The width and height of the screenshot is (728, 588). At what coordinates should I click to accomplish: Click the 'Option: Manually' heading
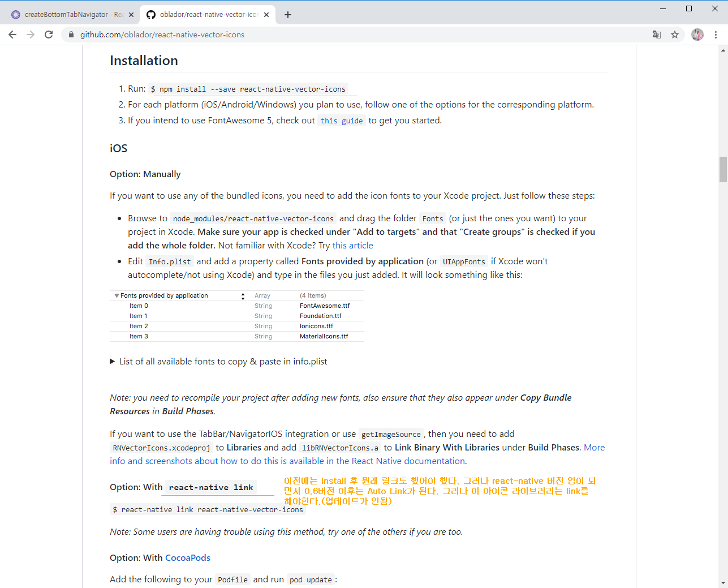tap(145, 174)
